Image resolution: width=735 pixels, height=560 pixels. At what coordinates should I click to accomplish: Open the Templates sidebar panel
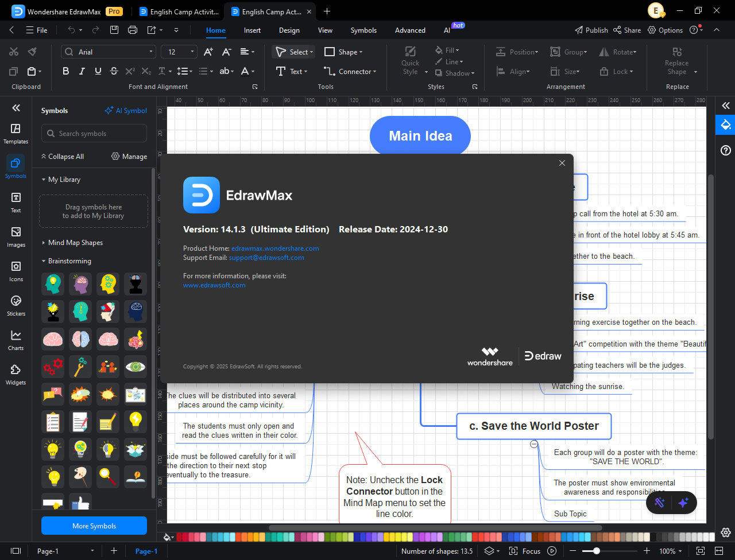click(16, 134)
